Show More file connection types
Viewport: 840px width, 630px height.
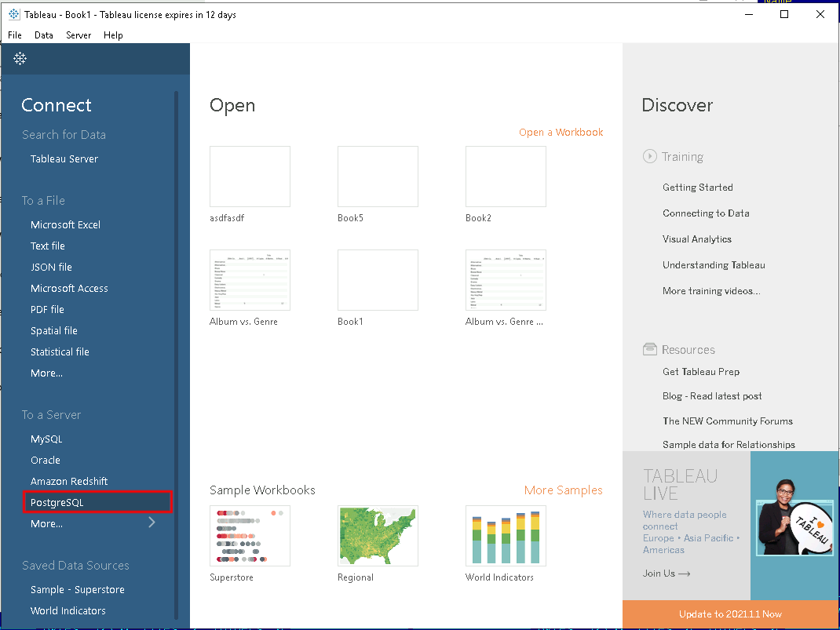[46, 373]
